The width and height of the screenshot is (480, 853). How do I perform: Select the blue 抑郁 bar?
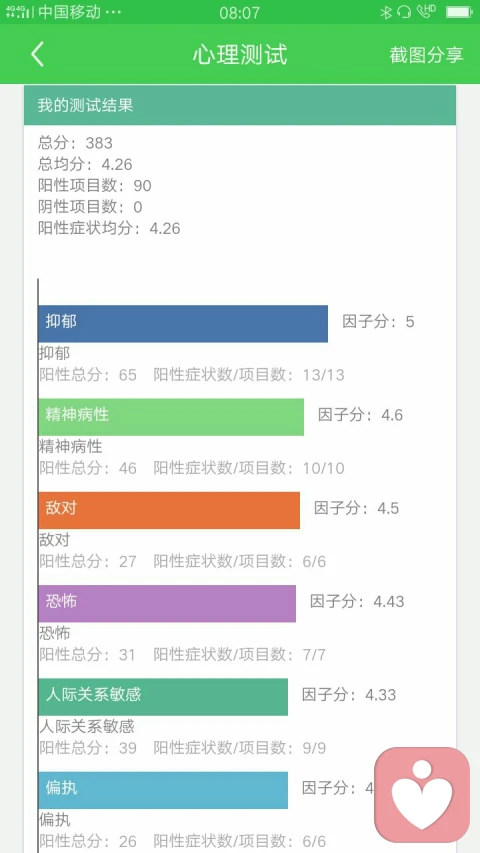point(183,324)
